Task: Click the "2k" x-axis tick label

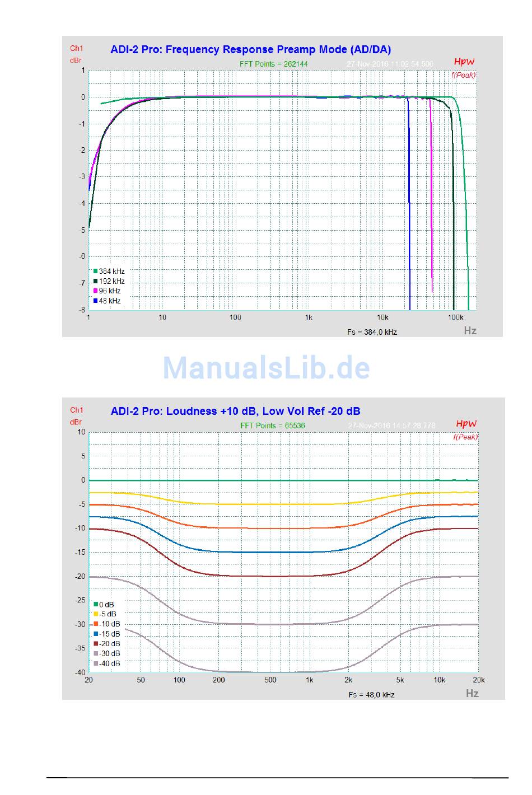Action: (348, 680)
